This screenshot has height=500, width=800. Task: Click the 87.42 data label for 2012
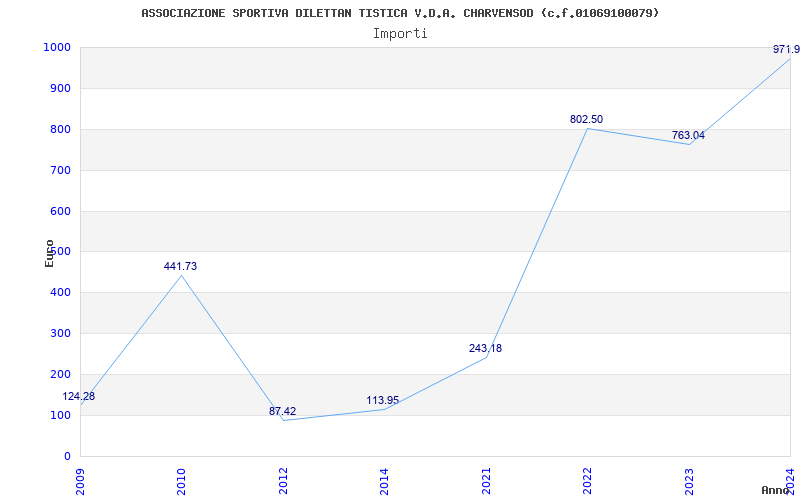click(x=283, y=411)
